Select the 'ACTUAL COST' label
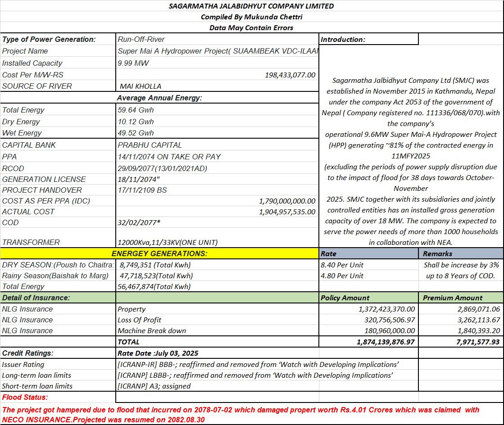The image size is (504, 425). 28,212
